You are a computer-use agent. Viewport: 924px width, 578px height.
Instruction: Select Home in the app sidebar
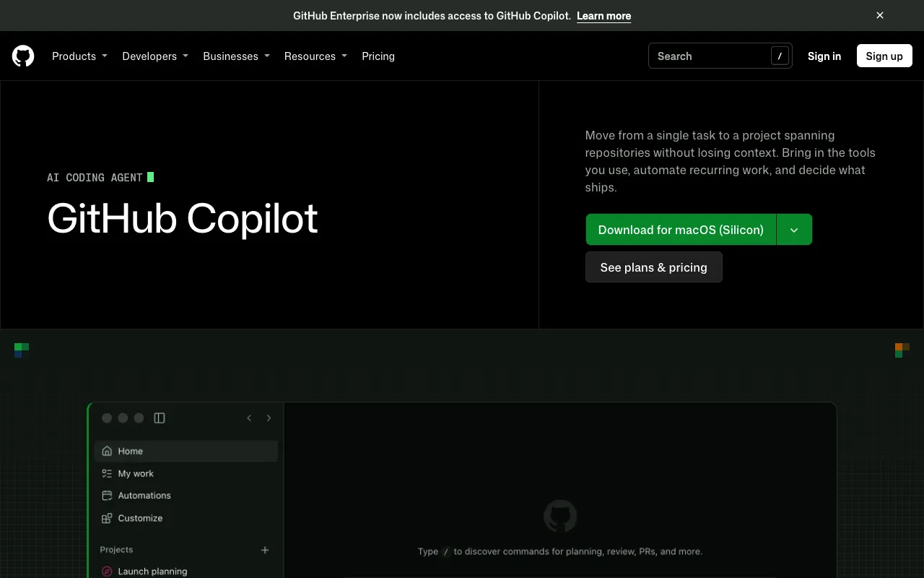click(x=186, y=451)
